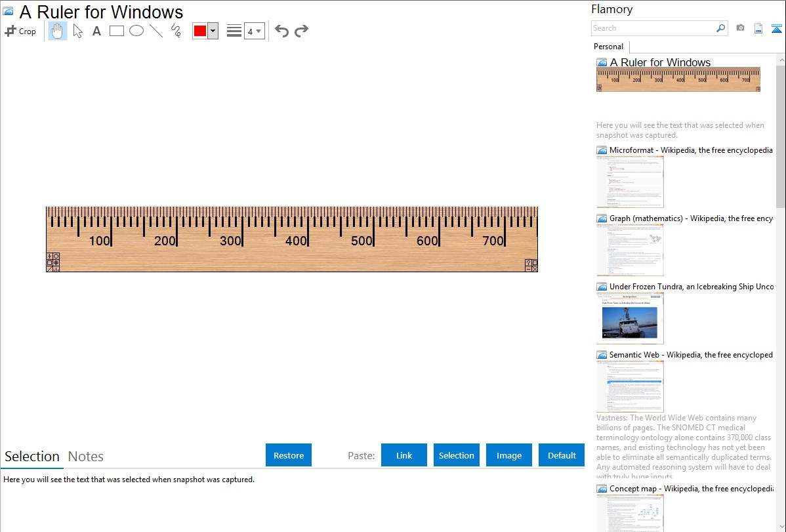
Task: Open the Microformat snapshot thumbnail
Action: 630,182
